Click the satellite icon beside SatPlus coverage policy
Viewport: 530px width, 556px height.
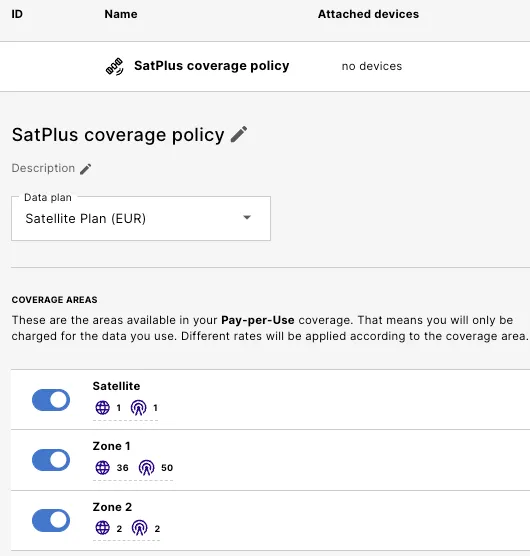pos(115,66)
